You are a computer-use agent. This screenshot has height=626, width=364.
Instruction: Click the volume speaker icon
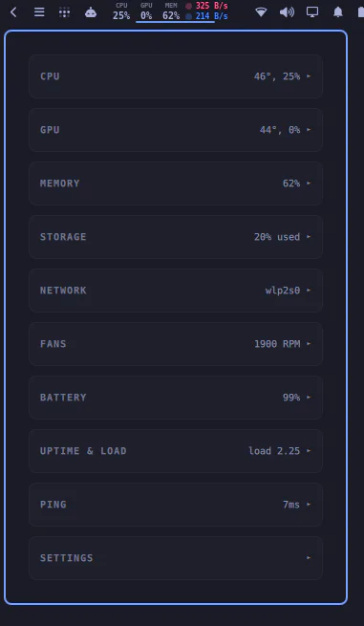[287, 12]
